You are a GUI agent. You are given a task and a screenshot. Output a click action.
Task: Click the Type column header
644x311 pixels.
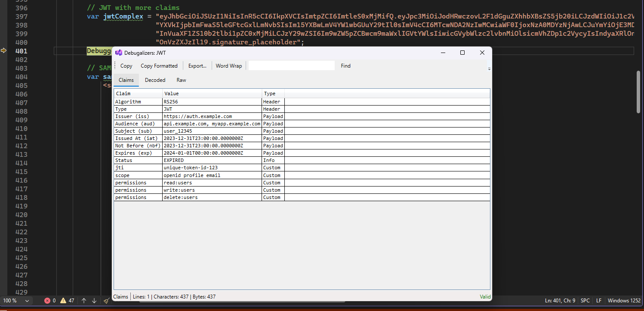coord(273,93)
